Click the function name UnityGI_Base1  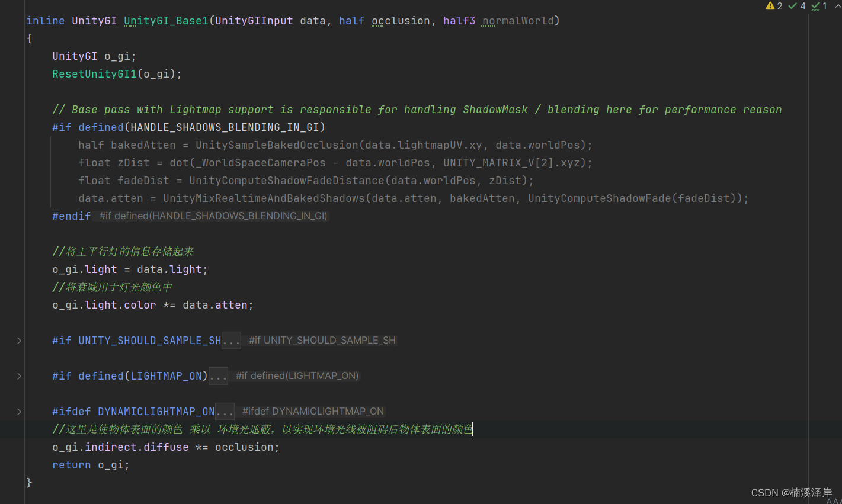[x=166, y=21]
